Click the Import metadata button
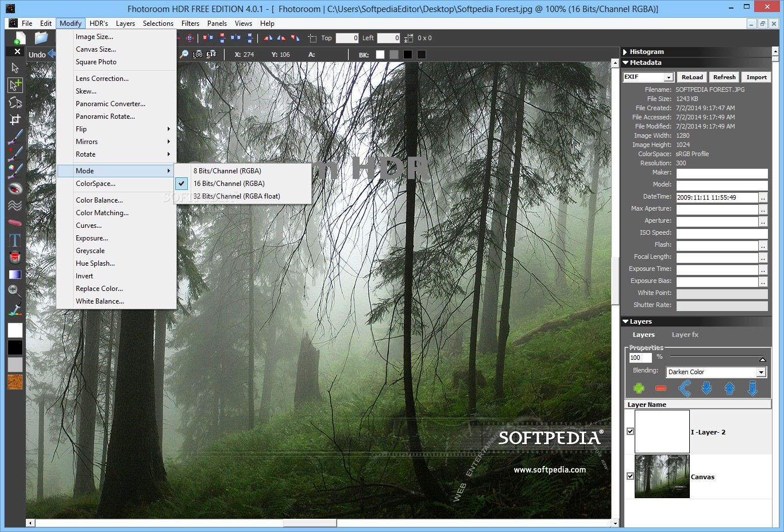The width and height of the screenshot is (784, 532). pos(756,77)
